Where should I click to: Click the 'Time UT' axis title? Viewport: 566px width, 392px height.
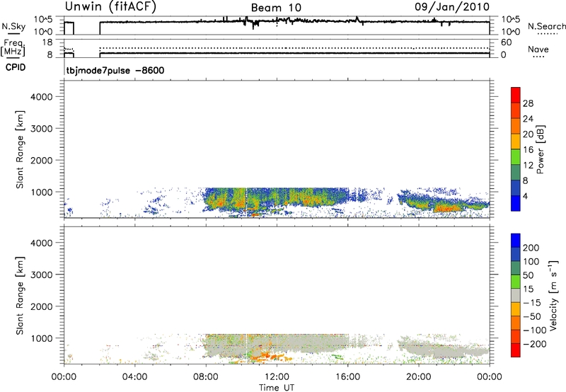[277, 388]
